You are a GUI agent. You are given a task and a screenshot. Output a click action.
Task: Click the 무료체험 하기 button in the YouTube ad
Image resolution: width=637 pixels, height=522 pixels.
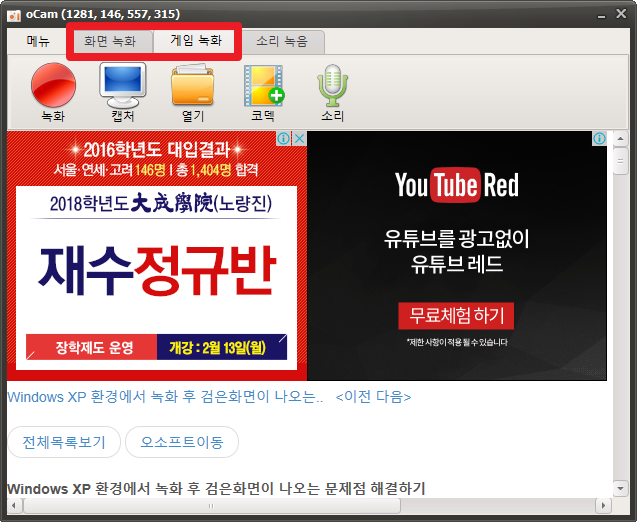click(x=456, y=316)
